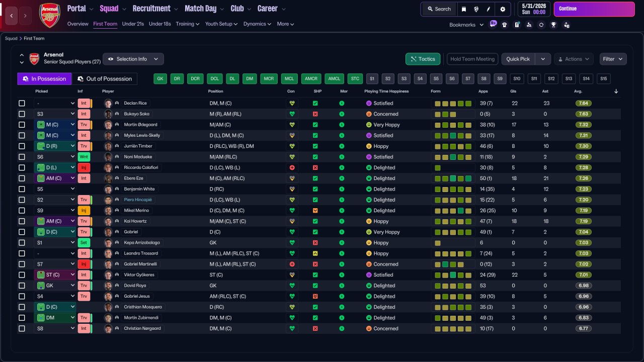Viewport: 644px width, 362px height.
Task: Check the box beside Jurriën Timber
Action: point(22,146)
